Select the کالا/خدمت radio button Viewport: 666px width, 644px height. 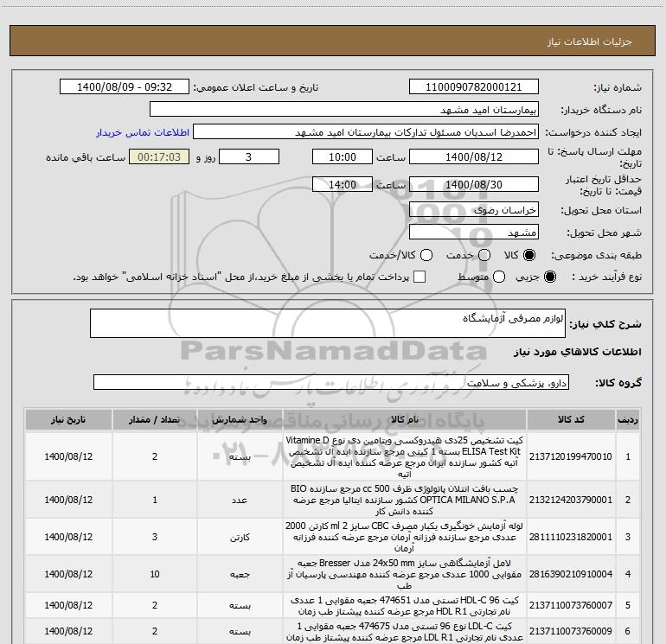tap(426, 255)
